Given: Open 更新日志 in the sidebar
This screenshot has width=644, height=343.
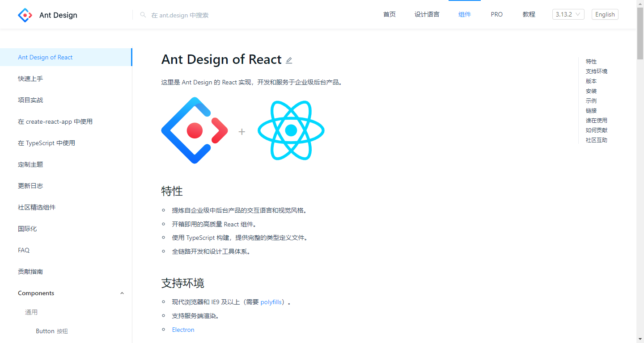Looking at the screenshot, I should (x=66, y=186).
